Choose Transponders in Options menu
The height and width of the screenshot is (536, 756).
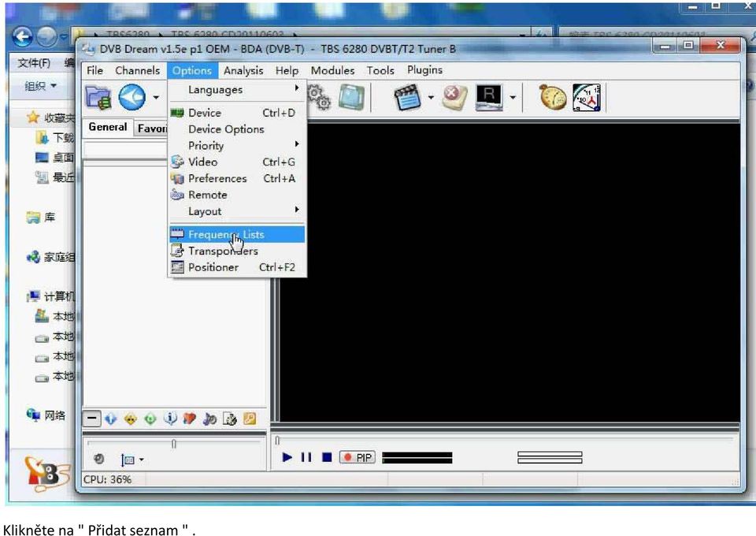click(x=237, y=251)
